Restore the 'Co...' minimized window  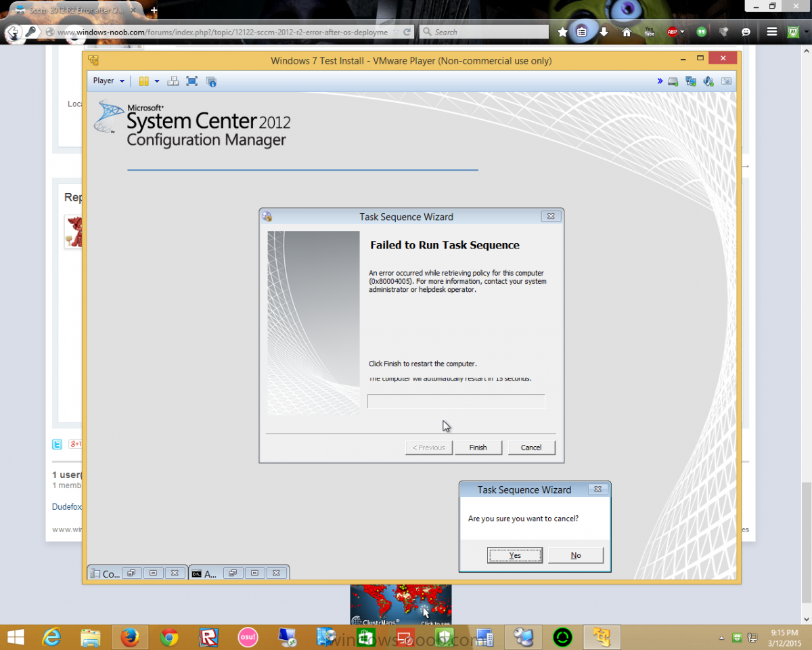(133, 573)
